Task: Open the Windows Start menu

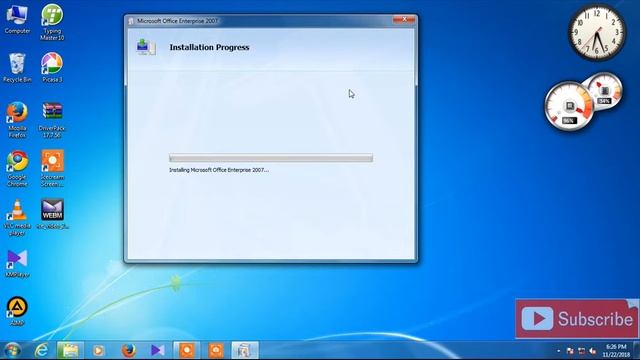Action: pos(12,350)
